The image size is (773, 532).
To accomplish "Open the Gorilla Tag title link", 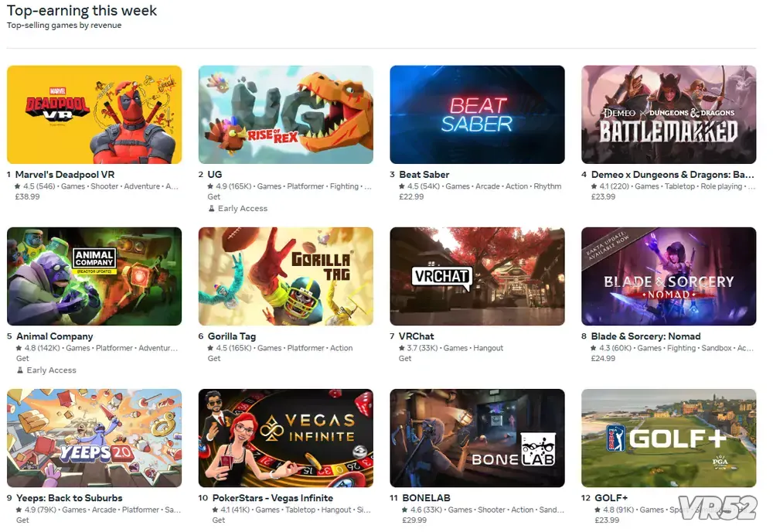I will click(232, 336).
